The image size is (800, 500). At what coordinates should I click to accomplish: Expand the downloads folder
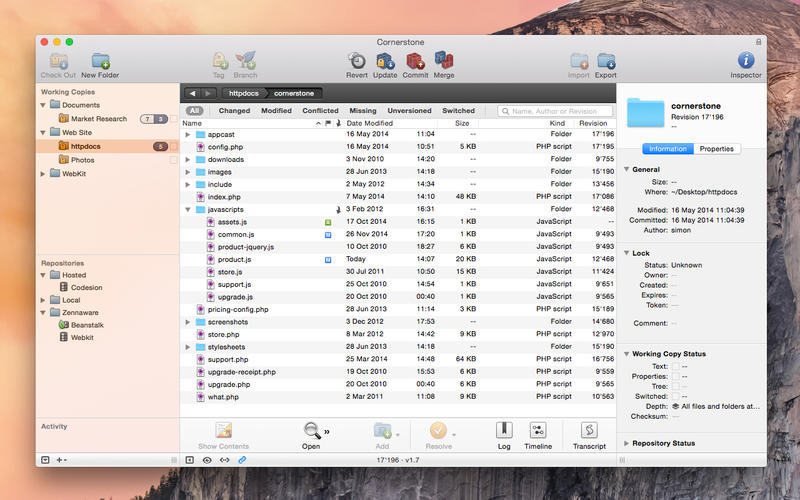click(x=188, y=160)
